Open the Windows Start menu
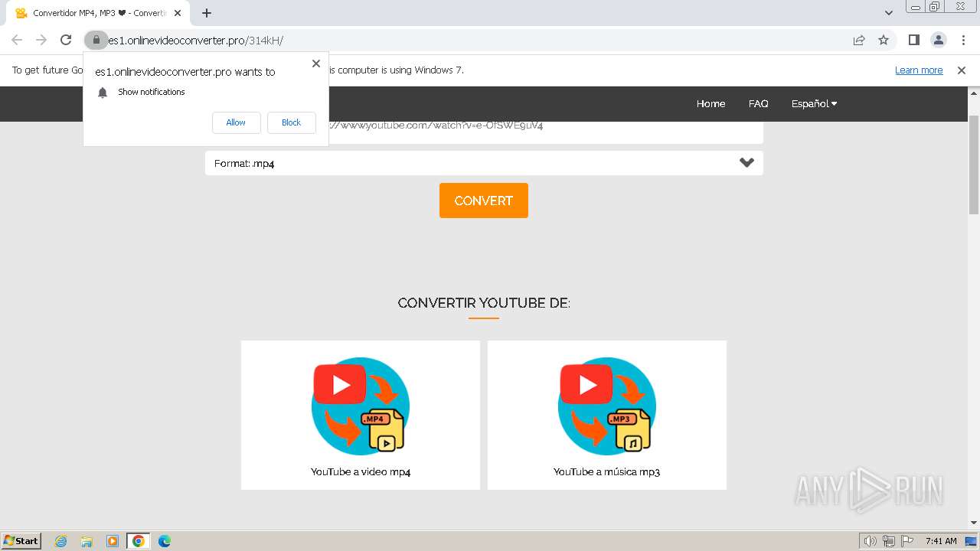The height and width of the screenshot is (551, 980). click(x=21, y=540)
